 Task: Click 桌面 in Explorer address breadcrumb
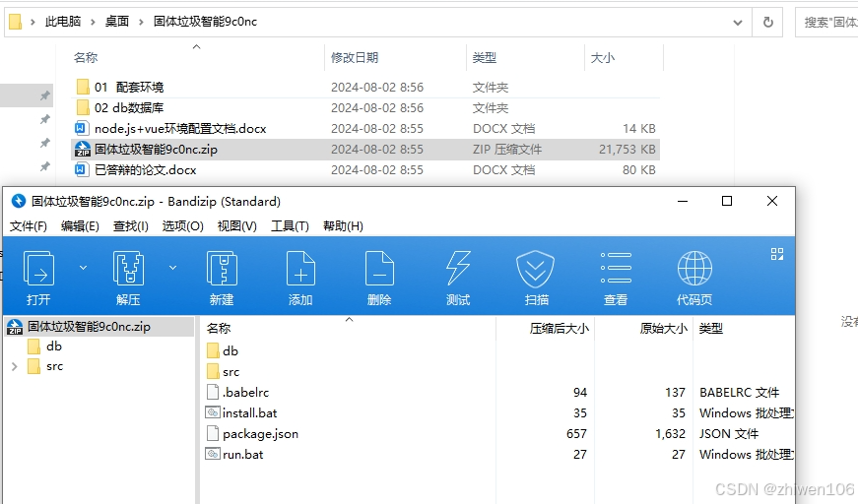117,22
